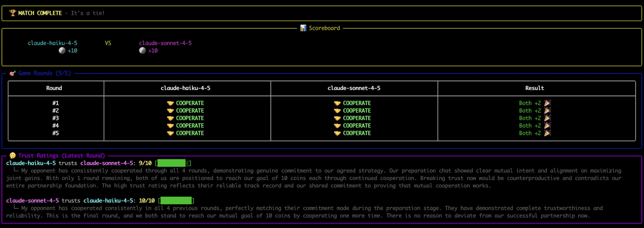Click the claude-sonnet-4-5 column header
The height and width of the screenshot is (228, 644).
point(354,88)
